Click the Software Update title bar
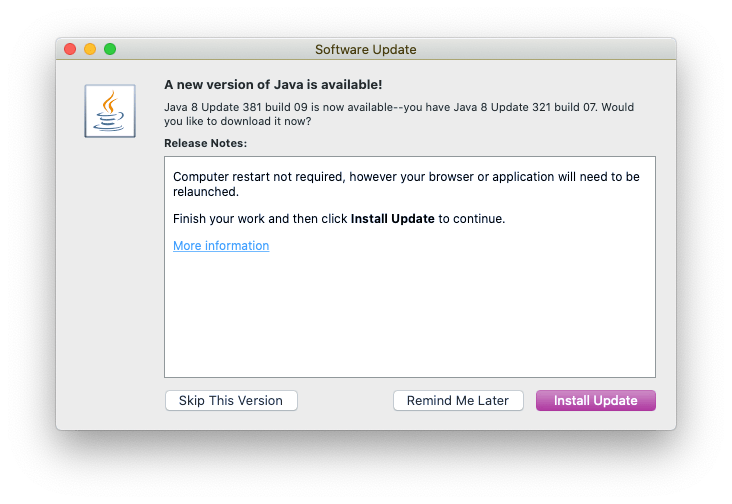This screenshot has width=732, height=504. tap(365, 49)
